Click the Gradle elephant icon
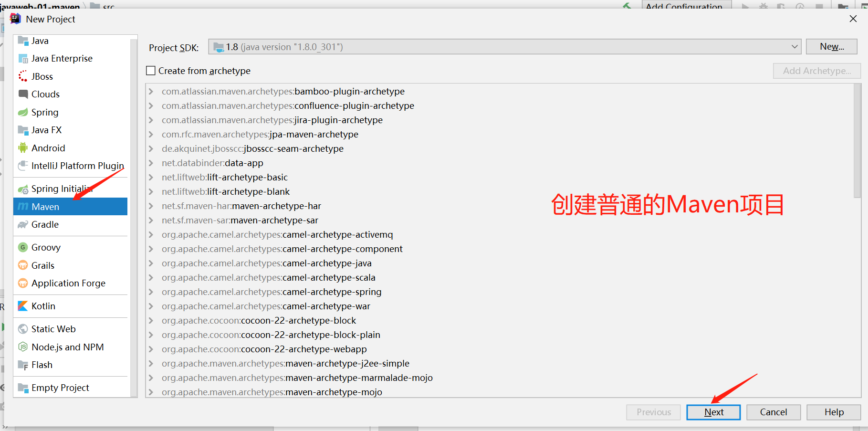The image size is (868, 431). coord(23,224)
